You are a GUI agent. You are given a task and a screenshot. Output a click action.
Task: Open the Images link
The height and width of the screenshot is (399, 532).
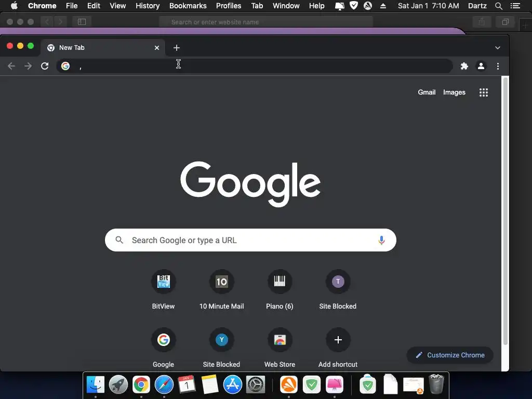[454, 92]
